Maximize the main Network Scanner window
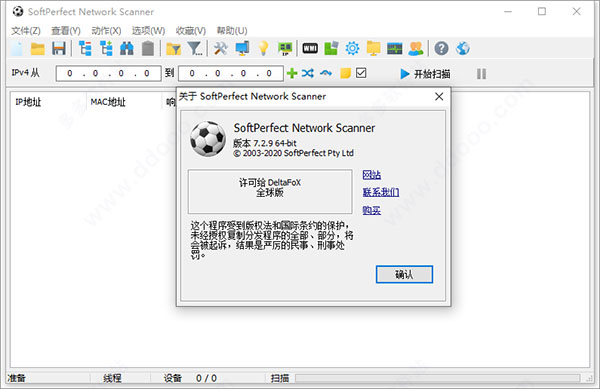Screen dimensions: 600x389 tap(542, 11)
